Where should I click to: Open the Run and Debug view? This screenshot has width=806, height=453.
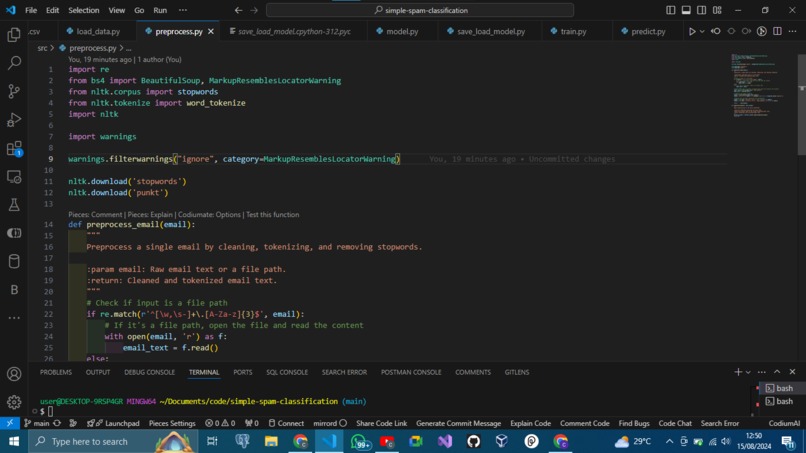click(14, 120)
